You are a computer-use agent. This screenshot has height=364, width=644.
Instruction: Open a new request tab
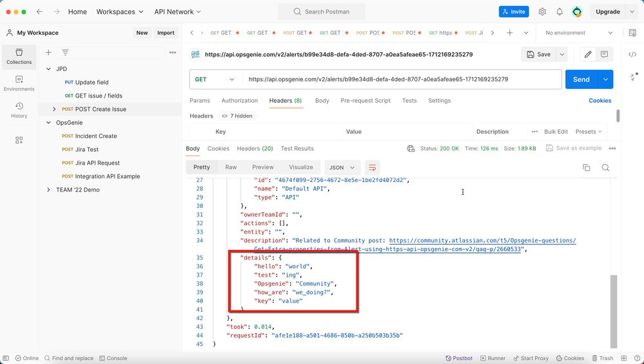(509, 32)
